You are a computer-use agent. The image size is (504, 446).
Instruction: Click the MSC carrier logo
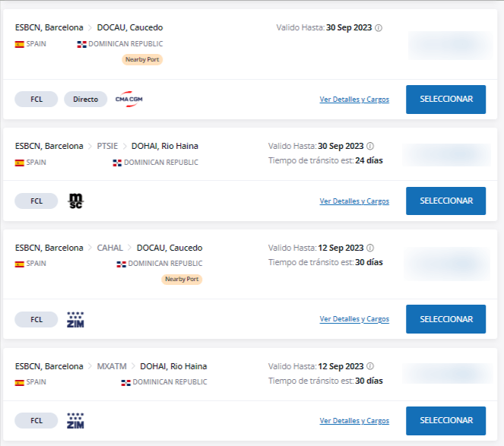coord(76,201)
